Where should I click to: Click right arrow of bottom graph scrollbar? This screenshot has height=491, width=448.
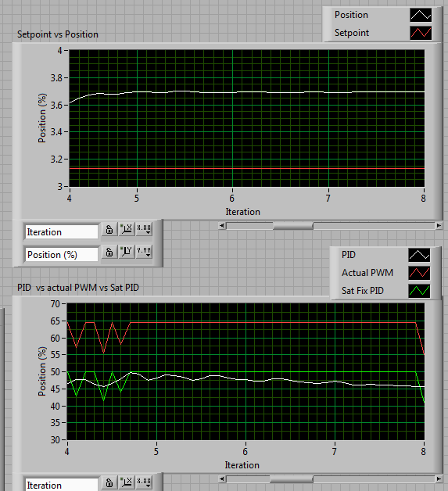coord(439,478)
